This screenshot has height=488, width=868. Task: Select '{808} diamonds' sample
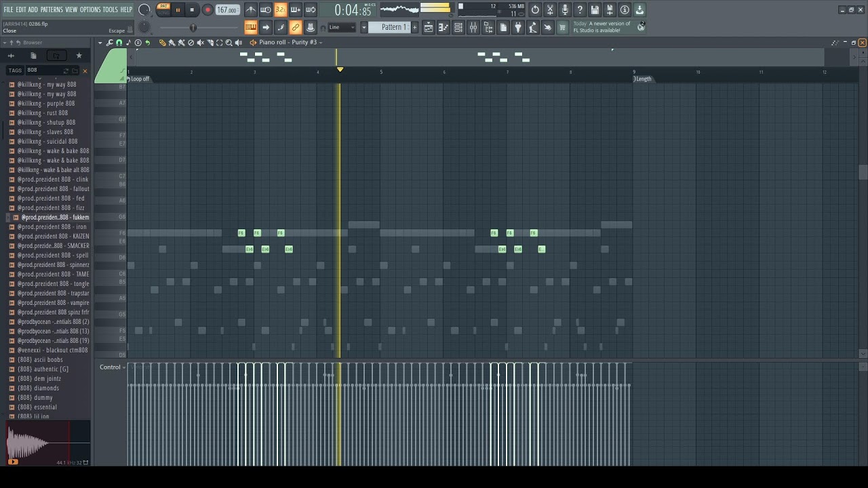coord(38,388)
